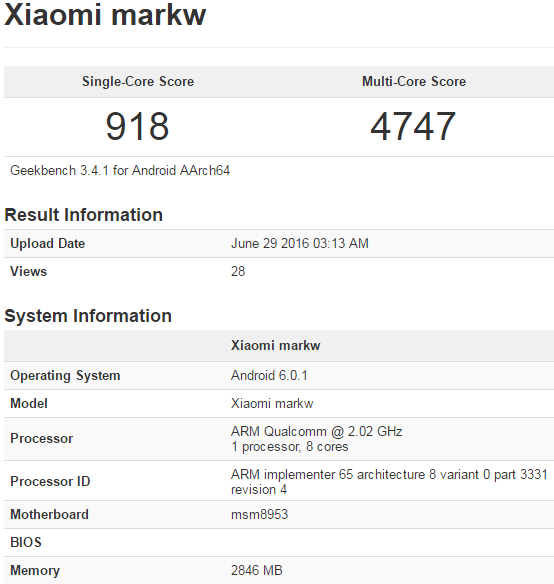Click the Views count 28
The width and height of the screenshot is (554, 584).
[238, 272]
